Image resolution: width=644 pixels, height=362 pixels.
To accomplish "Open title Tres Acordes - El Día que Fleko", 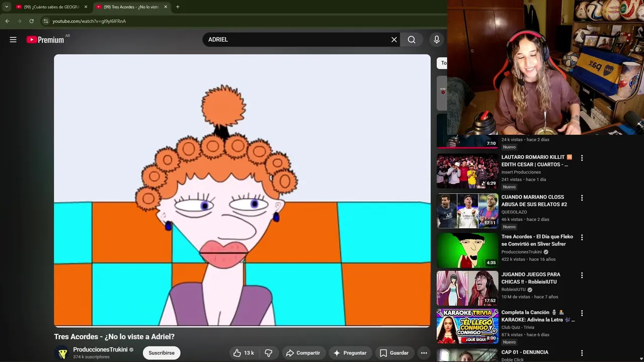I will point(537,240).
